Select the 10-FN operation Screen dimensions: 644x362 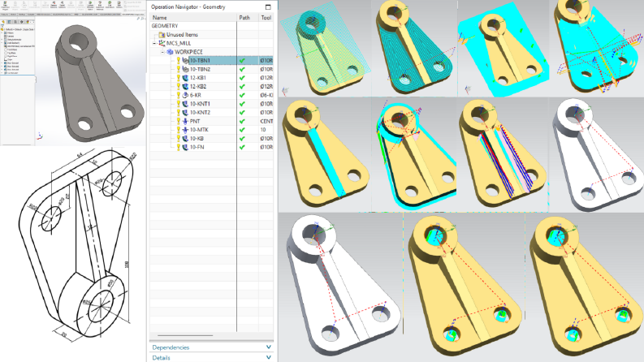pyautogui.click(x=197, y=147)
